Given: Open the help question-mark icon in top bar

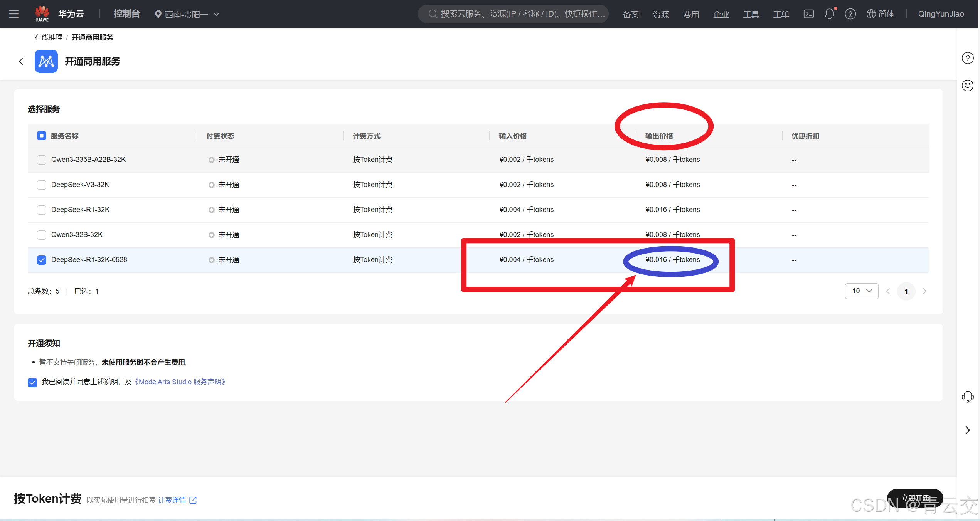Looking at the screenshot, I should click(850, 14).
